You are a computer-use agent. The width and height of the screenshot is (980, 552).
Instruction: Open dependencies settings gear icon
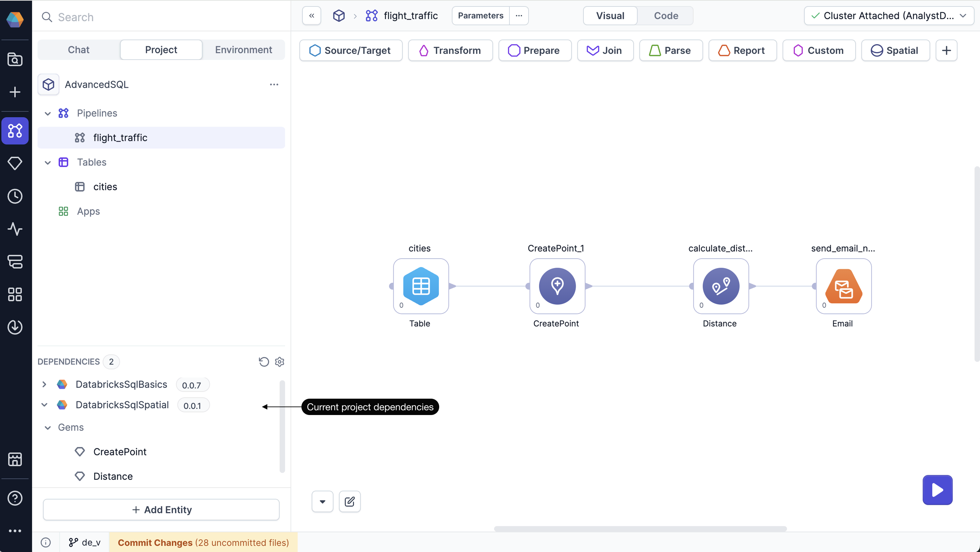(280, 362)
